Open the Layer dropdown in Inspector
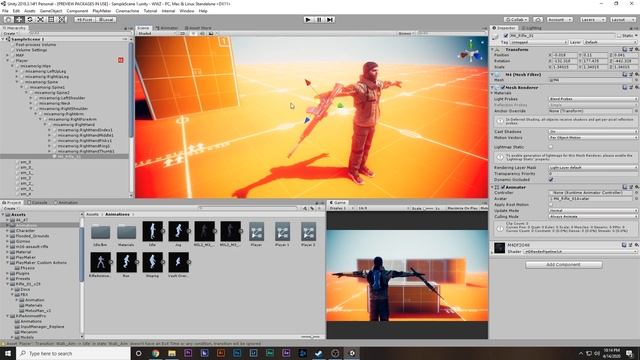This screenshot has height=360, width=640. 610,42
